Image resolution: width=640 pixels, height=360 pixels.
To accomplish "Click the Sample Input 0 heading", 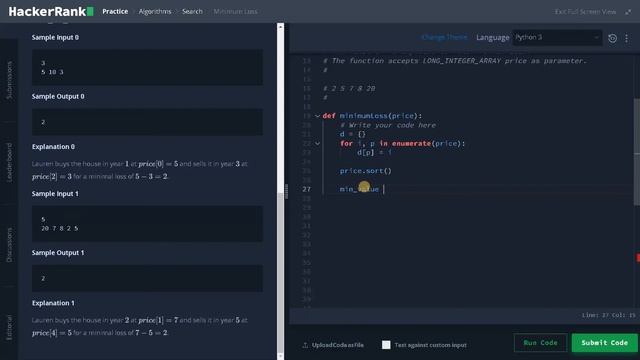I will [x=56, y=38].
